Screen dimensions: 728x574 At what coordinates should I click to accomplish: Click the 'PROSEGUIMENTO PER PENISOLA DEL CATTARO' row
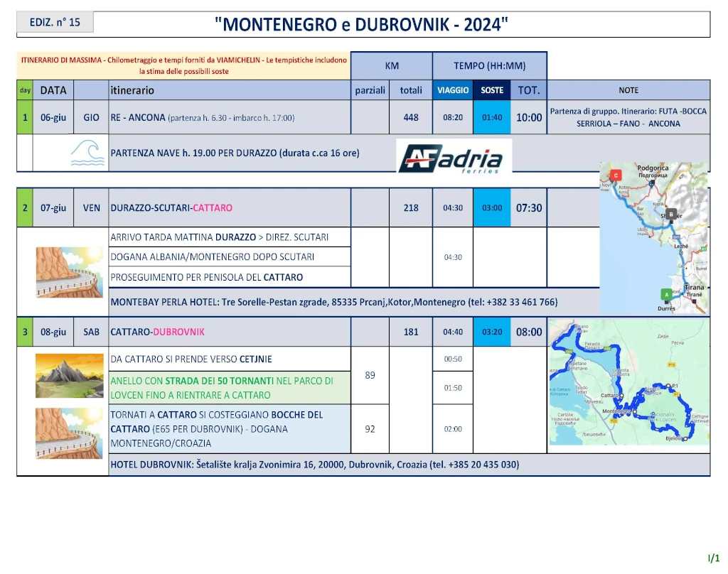[x=230, y=277]
